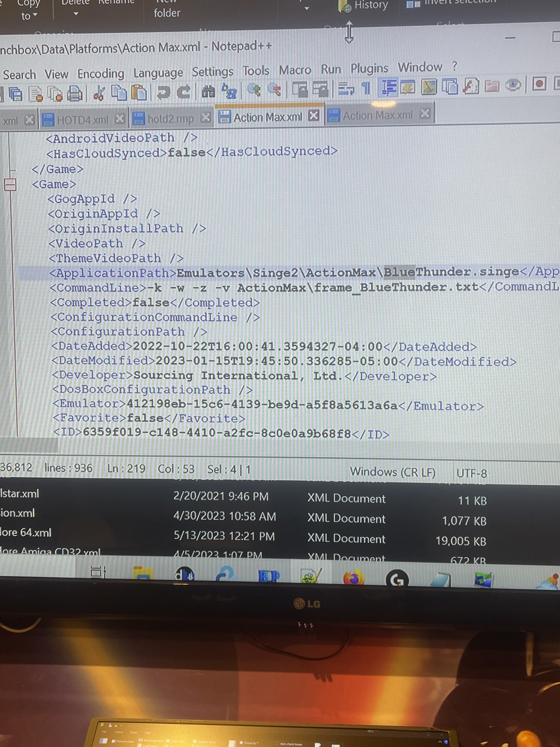Image resolution: width=560 pixels, height=747 pixels.
Task: Open the Search menu
Action: pyautogui.click(x=19, y=75)
